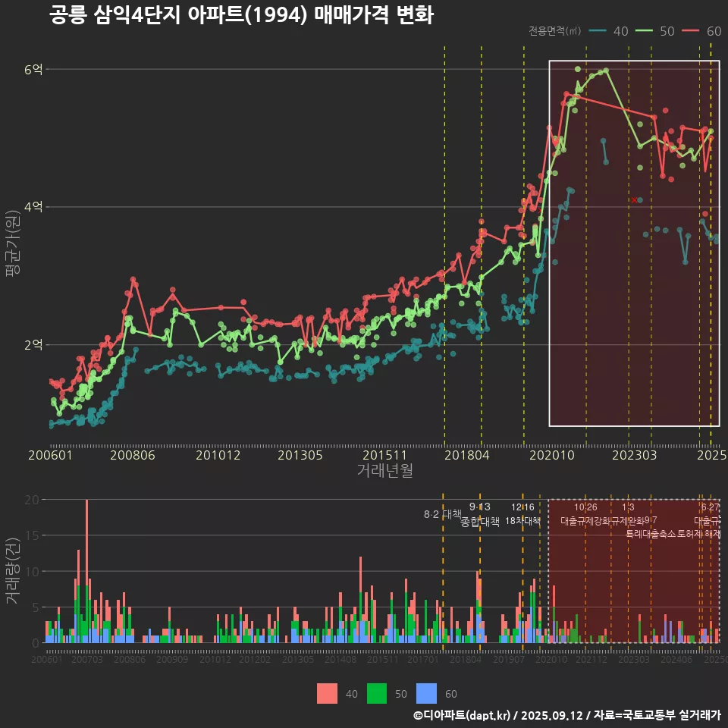Click the 특례대출축소 annotation text

(650, 534)
